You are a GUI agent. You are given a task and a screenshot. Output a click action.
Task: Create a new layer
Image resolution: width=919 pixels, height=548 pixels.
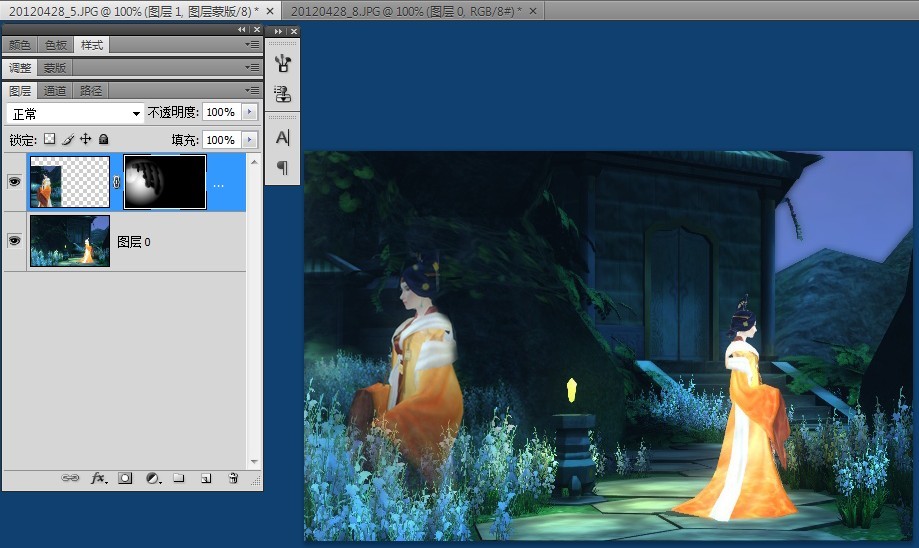pos(206,478)
